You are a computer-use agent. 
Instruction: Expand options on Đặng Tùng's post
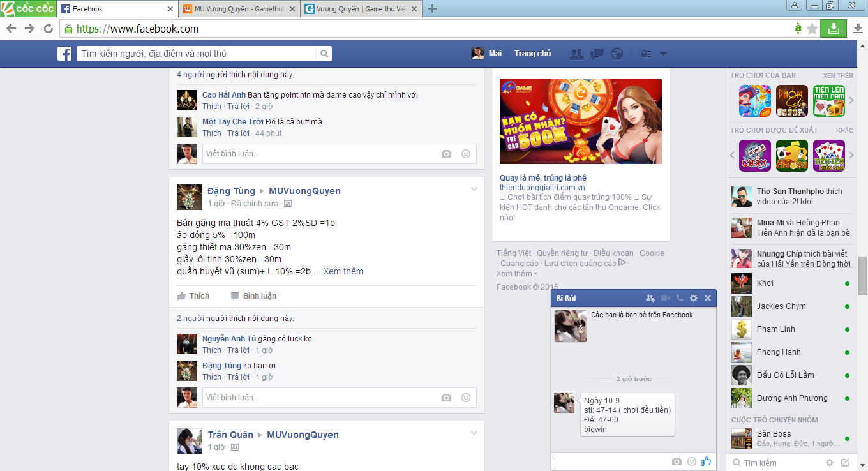pos(474,189)
